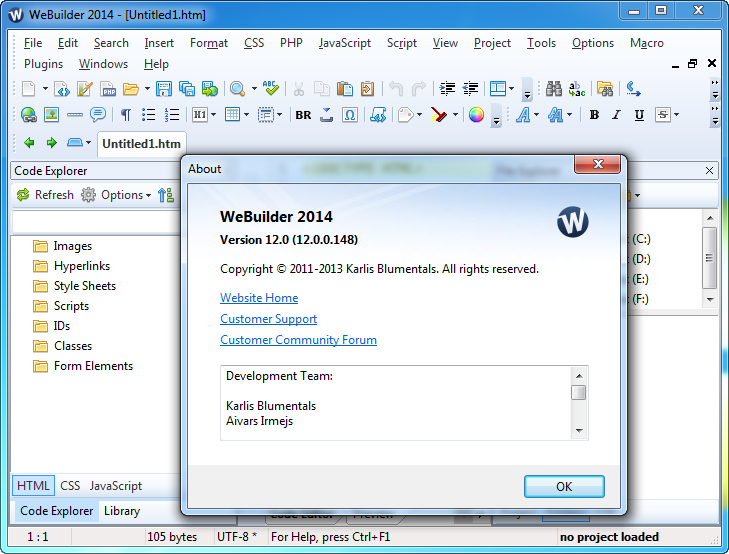Create a new CSS document with brush icon
The width and height of the screenshot is (729, 554).
(85, 88)
